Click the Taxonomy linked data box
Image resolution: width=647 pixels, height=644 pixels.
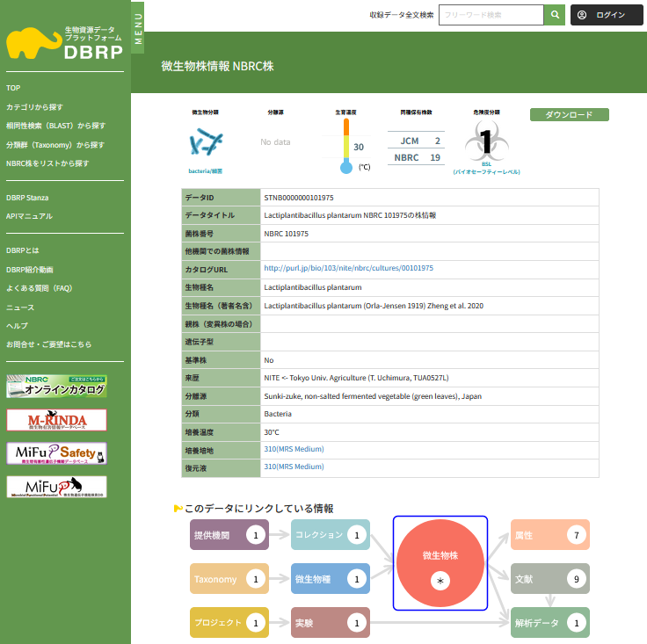(x=229, y=579)
